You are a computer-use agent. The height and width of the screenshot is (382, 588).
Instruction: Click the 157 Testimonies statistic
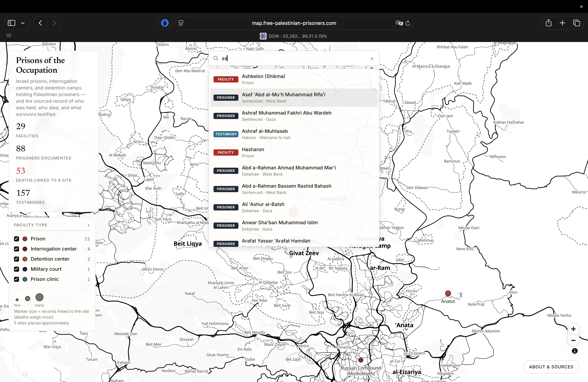(30, 197)
